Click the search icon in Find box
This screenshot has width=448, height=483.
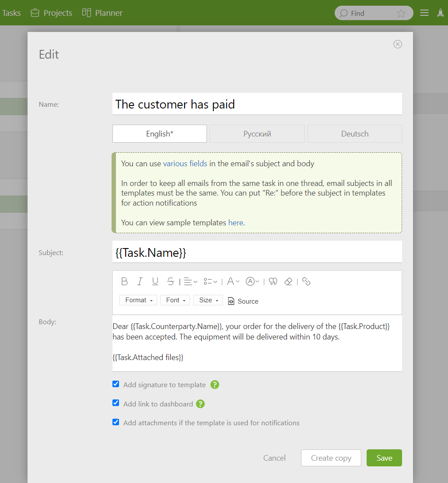coord(343,13)
